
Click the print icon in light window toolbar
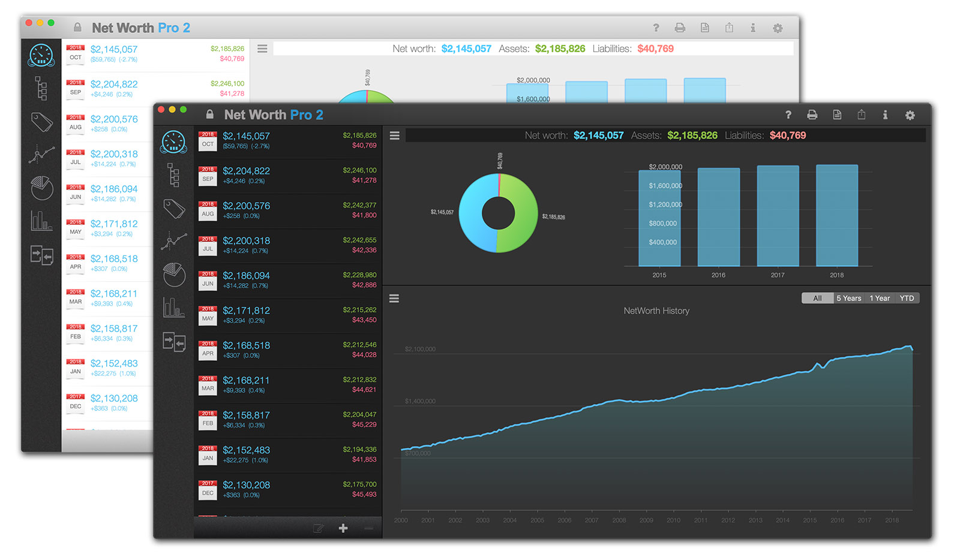pos(680,28)
